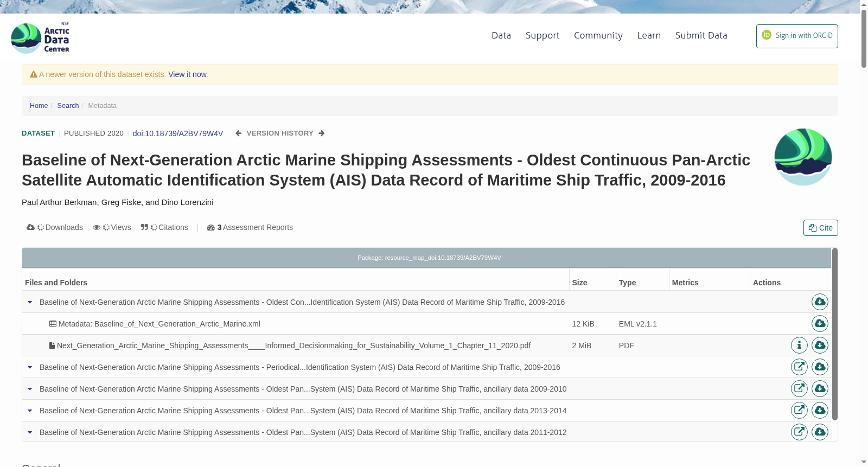
Task: Open the Community menu
Action: click(598, 35)
